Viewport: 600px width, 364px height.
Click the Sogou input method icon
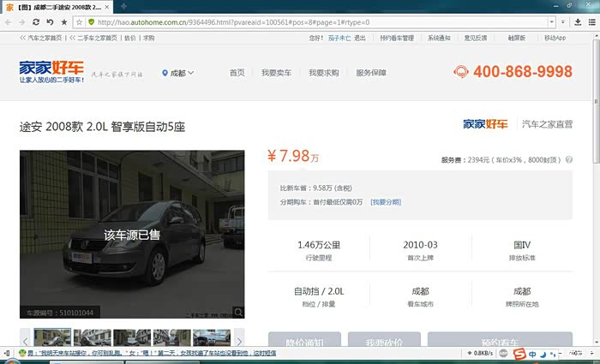coord(518,354)
